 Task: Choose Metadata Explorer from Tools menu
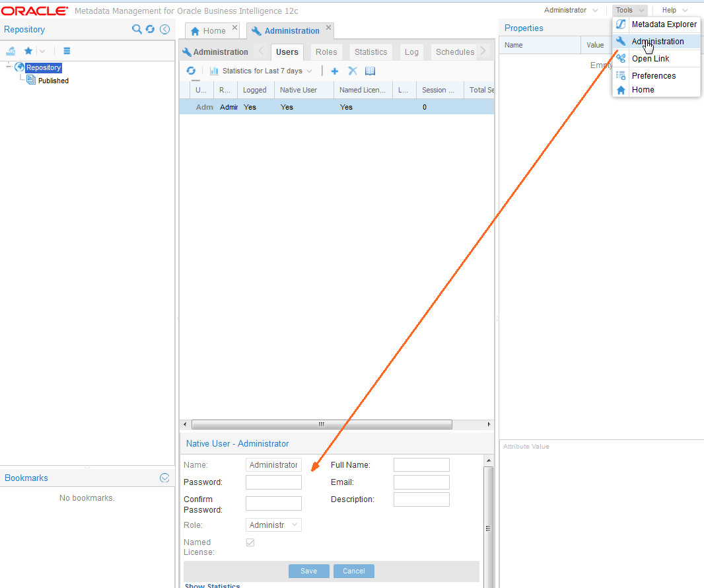[x=656, y=24]
